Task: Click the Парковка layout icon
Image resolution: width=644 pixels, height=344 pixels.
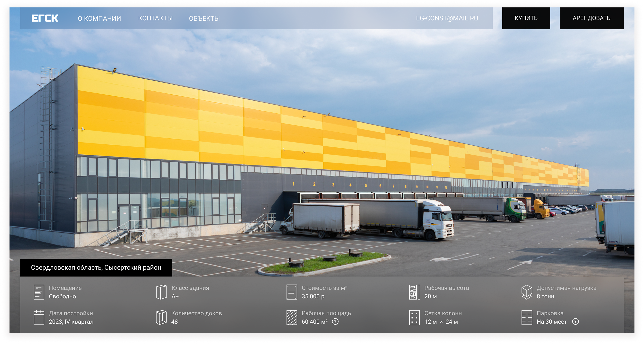Action: coord(526,318)
